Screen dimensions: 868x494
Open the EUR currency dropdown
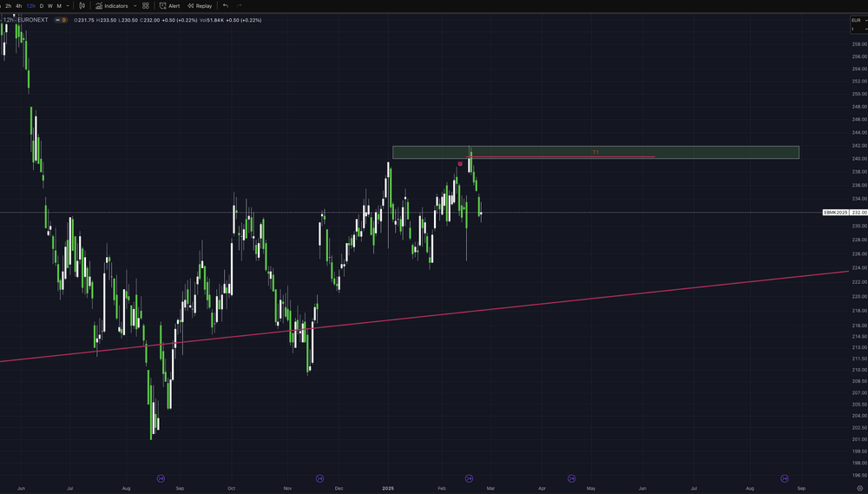coord(859,20)
